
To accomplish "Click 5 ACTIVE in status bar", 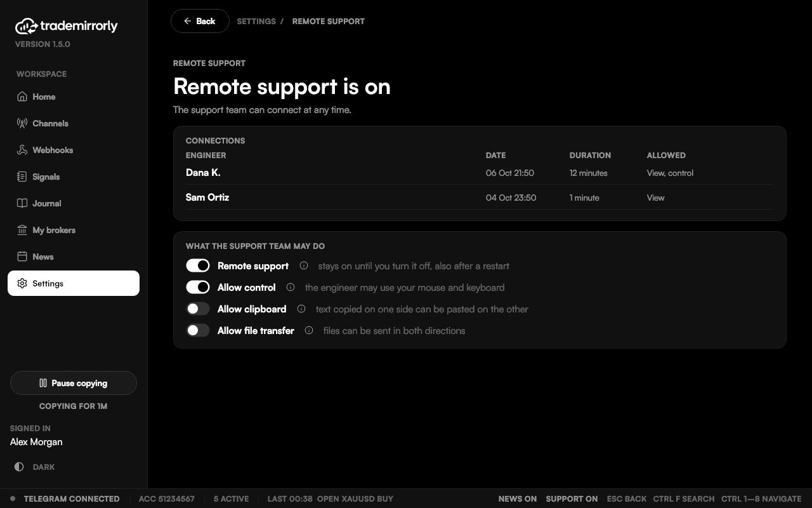I will 231,498.
